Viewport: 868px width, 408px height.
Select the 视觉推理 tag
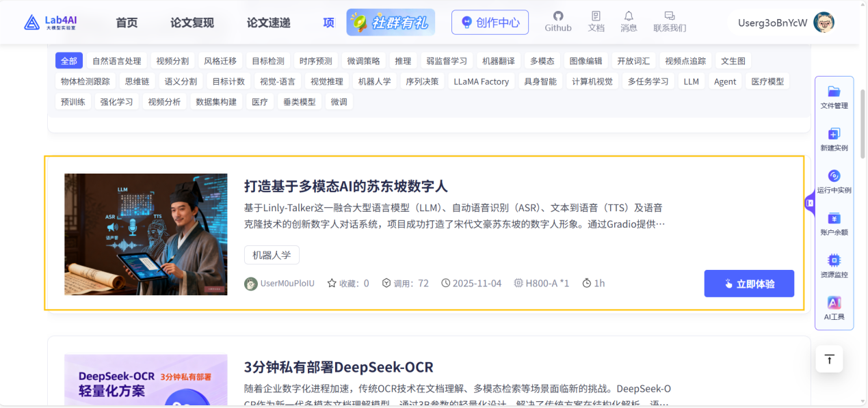[x=327, y=81]
